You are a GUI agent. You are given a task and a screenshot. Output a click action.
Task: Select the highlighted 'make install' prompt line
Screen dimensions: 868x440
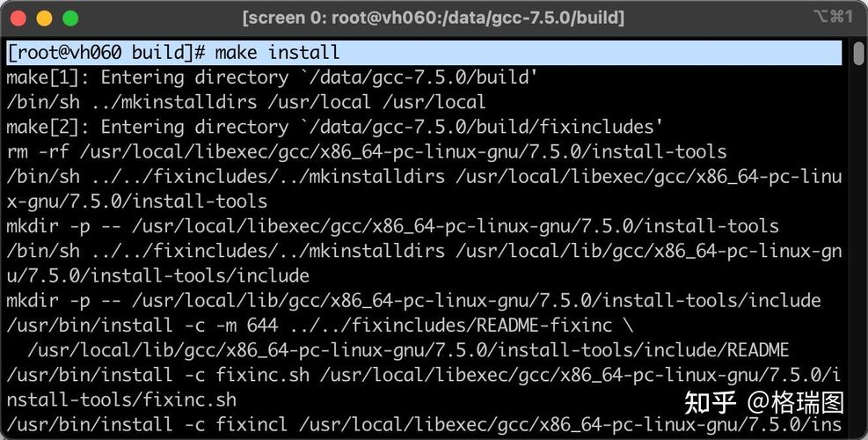(x=424, y=53)
